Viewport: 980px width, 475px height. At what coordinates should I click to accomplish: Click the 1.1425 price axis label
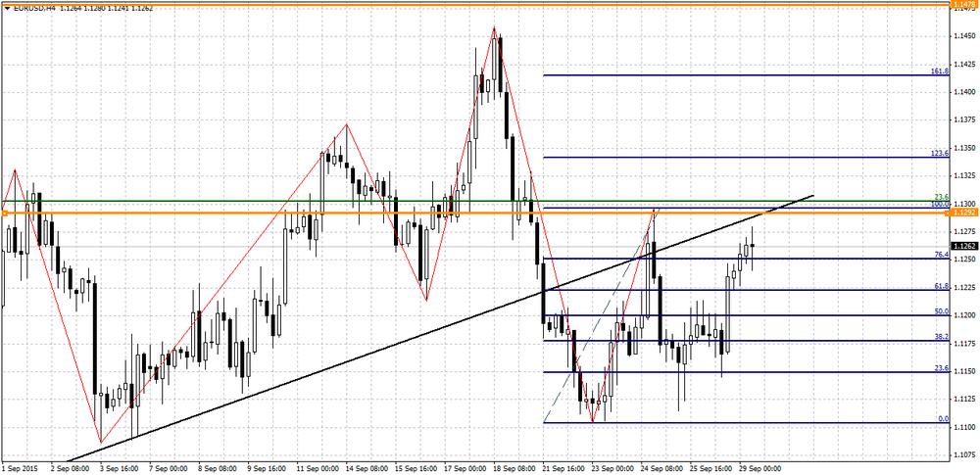pos(963,64)
